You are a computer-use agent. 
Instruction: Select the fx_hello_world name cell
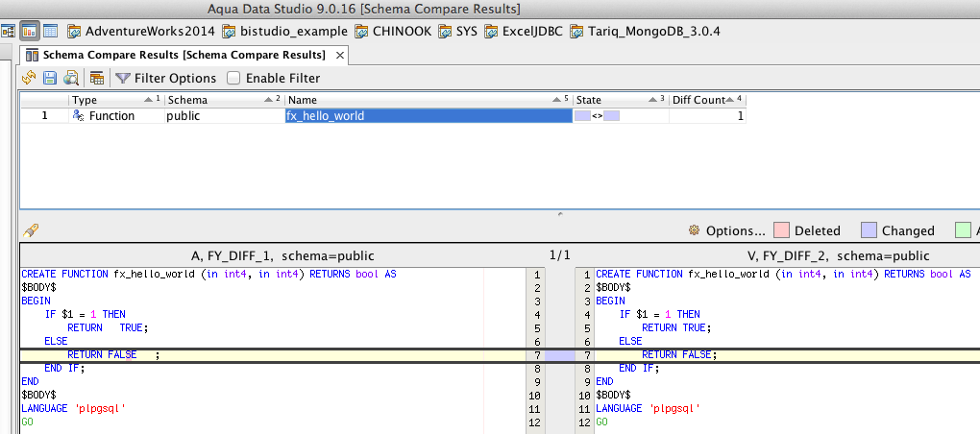[429, 115]
